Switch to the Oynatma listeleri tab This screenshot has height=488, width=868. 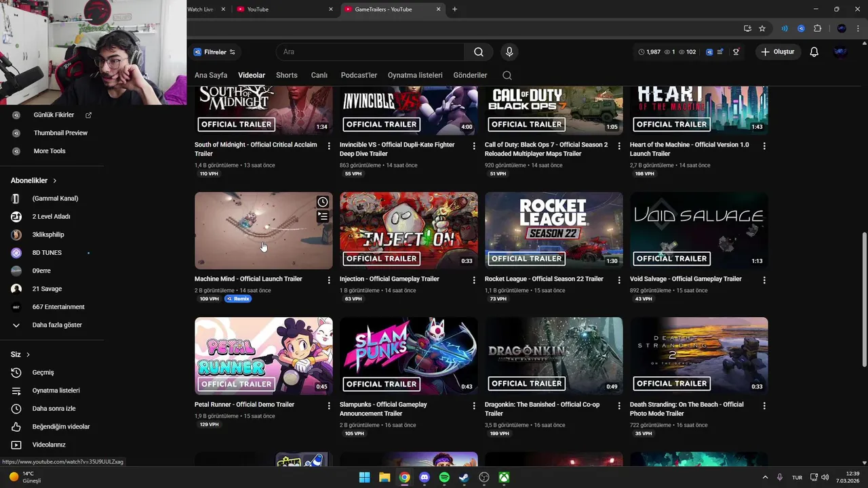415,75
